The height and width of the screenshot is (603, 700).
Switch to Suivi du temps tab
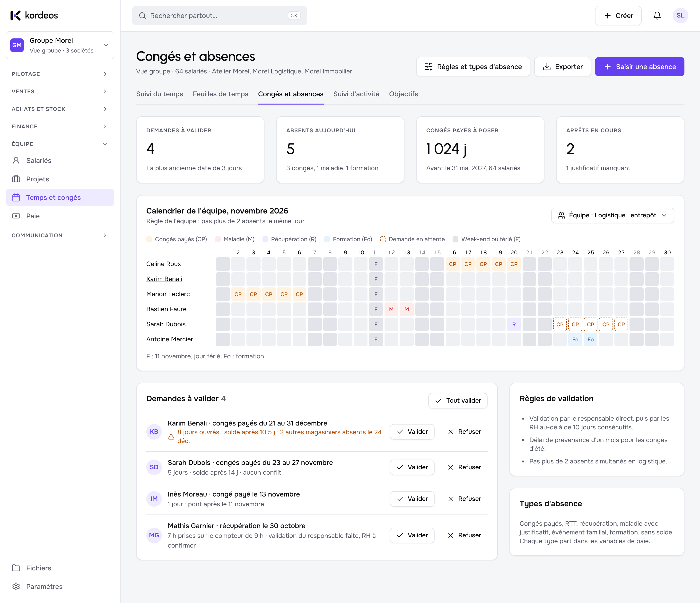[159, 94]
